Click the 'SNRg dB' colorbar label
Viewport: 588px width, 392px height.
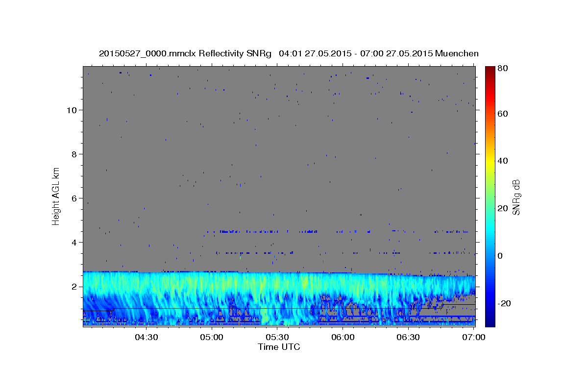pos(516,197)
